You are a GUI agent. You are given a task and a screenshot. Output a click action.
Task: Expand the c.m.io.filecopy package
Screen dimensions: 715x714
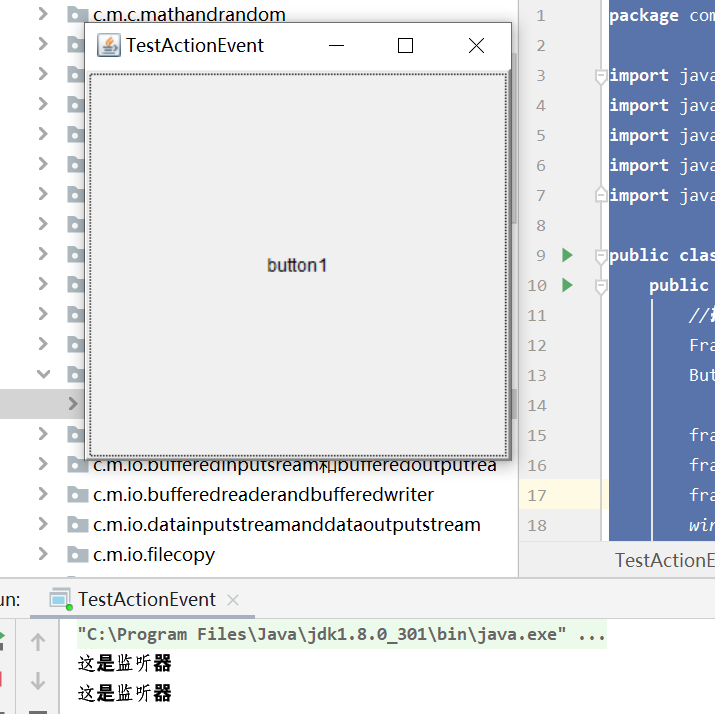[x=43, y=554]
